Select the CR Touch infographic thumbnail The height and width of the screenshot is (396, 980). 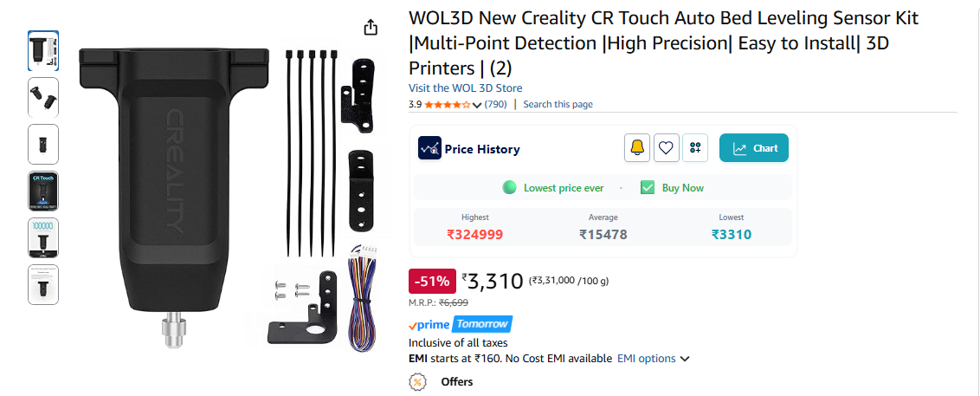(x=43, y=191)
